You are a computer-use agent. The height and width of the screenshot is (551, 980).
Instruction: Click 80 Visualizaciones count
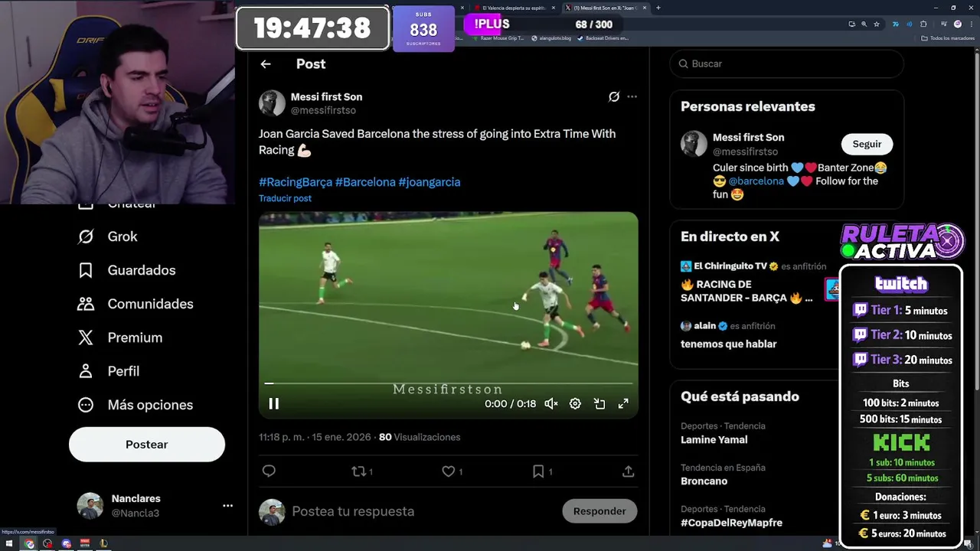click(x=420, y=437)
